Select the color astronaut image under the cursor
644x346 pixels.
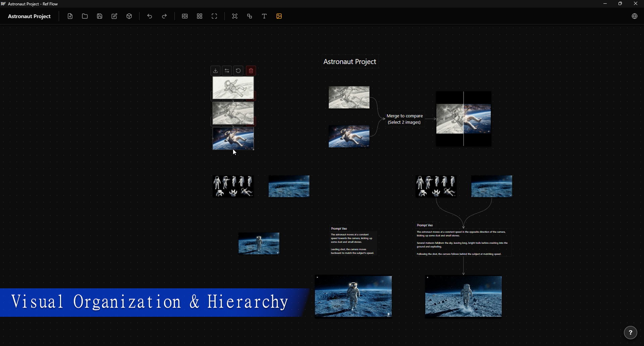click(233, 138)
